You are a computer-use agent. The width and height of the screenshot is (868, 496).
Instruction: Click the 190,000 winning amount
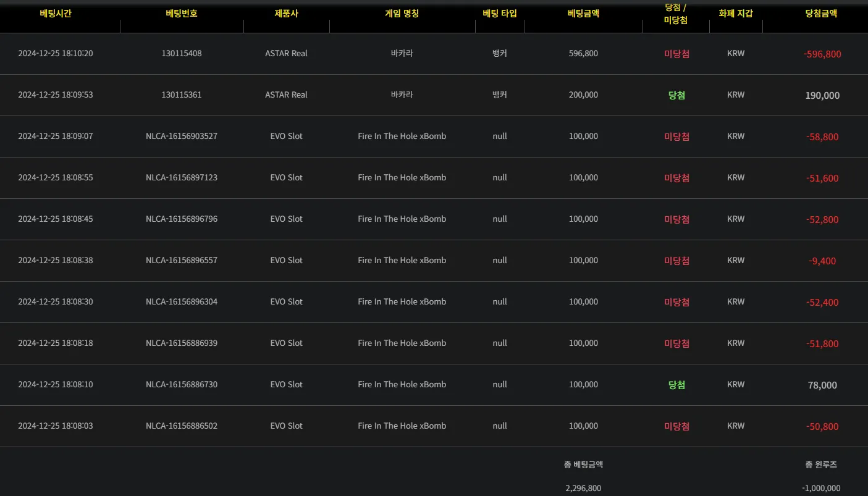coord(822,96)
